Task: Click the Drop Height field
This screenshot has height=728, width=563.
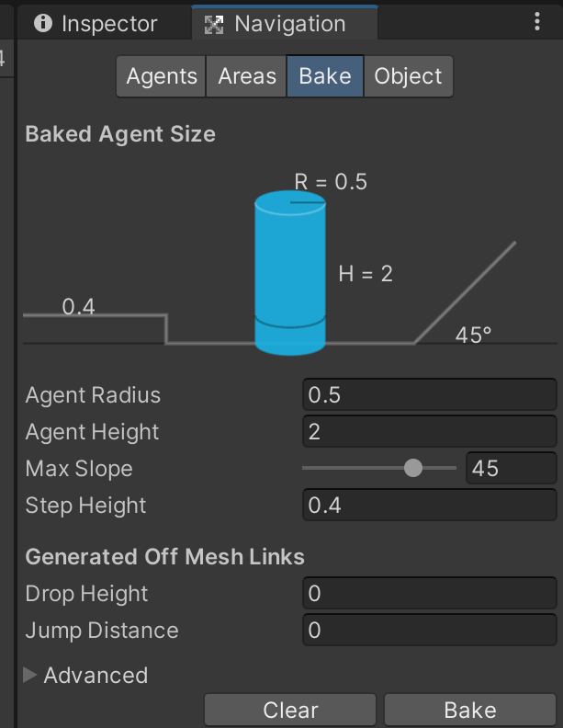Action: tap(430, 593)
